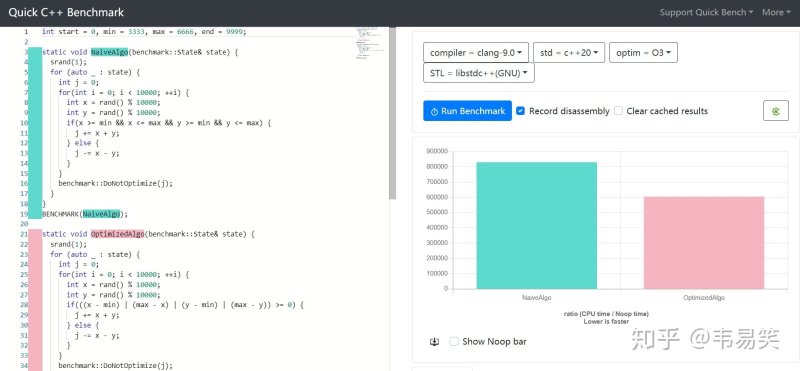Open the STL = libstdc++(GNU) dropdown
The height and width of the screenshot is (371, 800).
click(x=479, y=73)
